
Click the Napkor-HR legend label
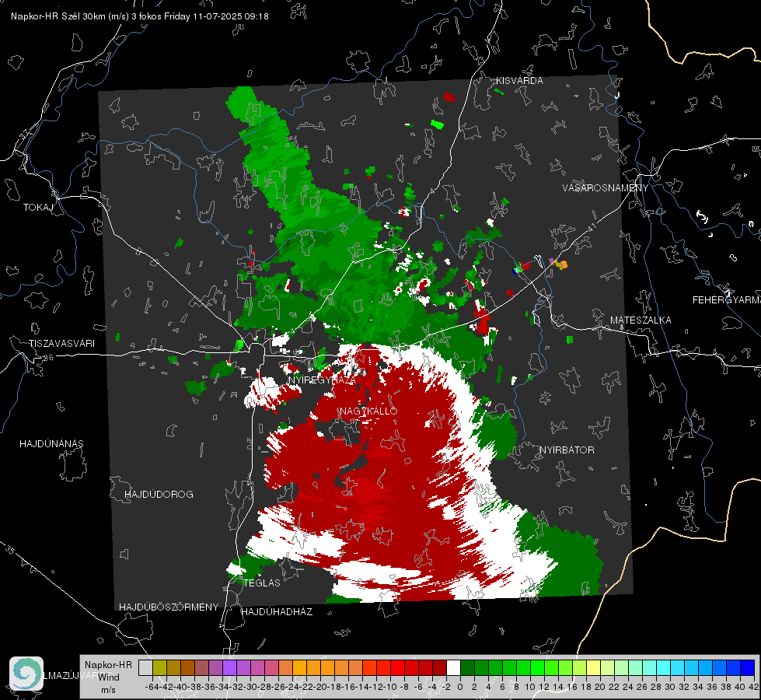tap(108, 664)
